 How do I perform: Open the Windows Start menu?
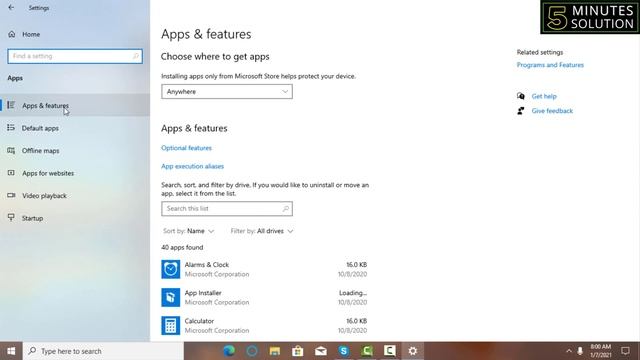(x=11, y=351)
